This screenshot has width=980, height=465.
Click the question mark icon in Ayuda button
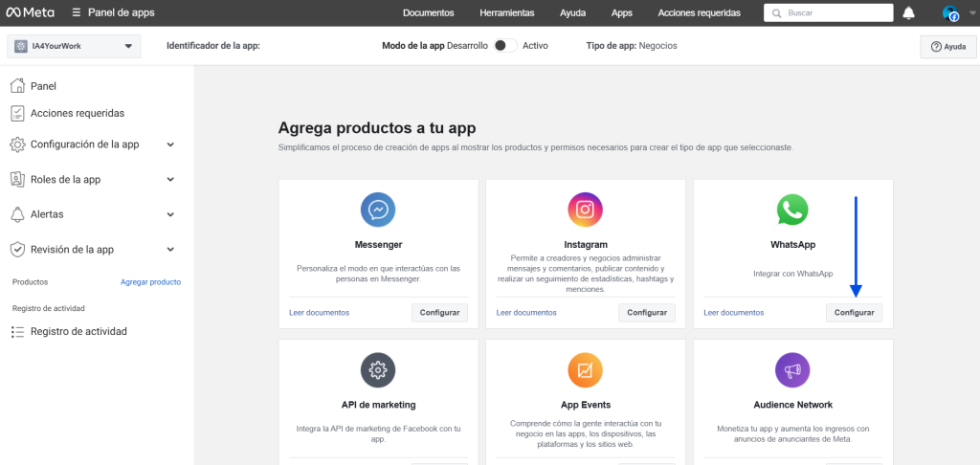[x=936, y=47]
